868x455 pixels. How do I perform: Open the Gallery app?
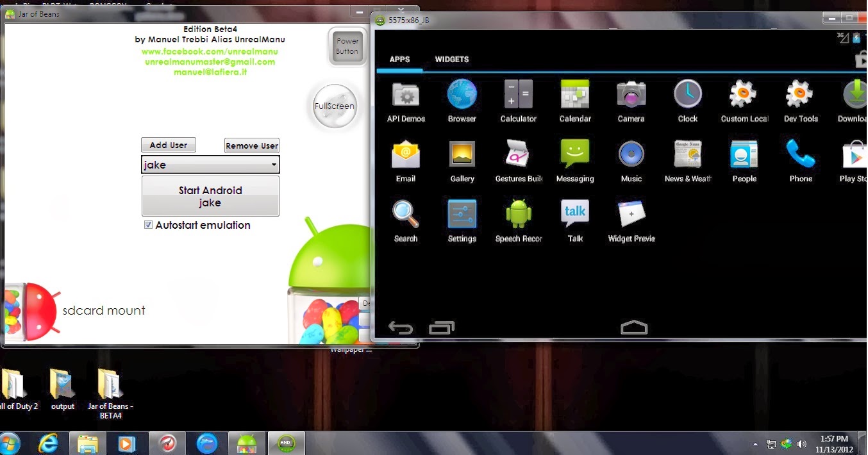462,161
